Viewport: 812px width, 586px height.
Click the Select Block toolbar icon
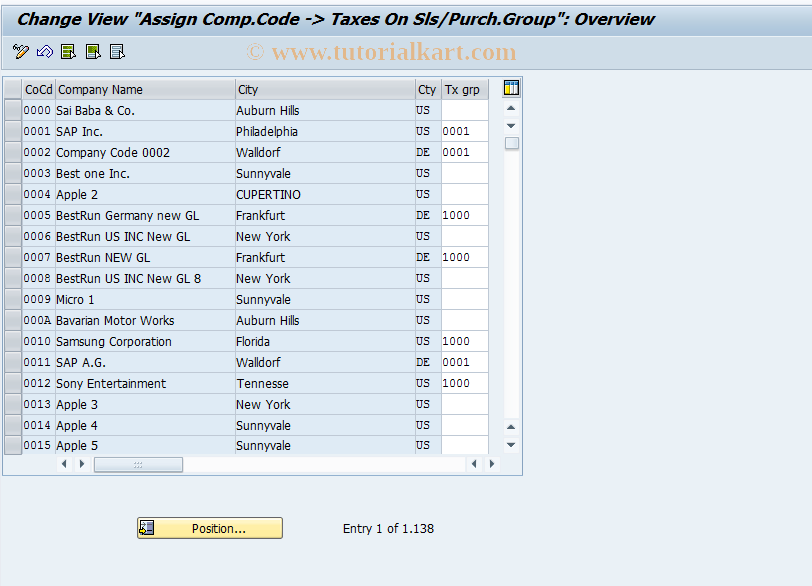[93, 51]
